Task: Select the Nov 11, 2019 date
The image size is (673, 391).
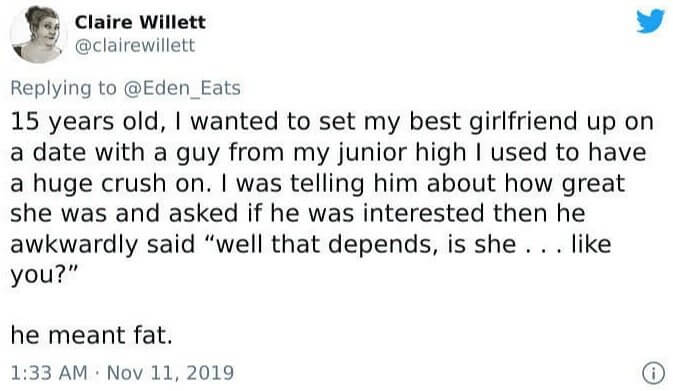Action: point(170,373)
